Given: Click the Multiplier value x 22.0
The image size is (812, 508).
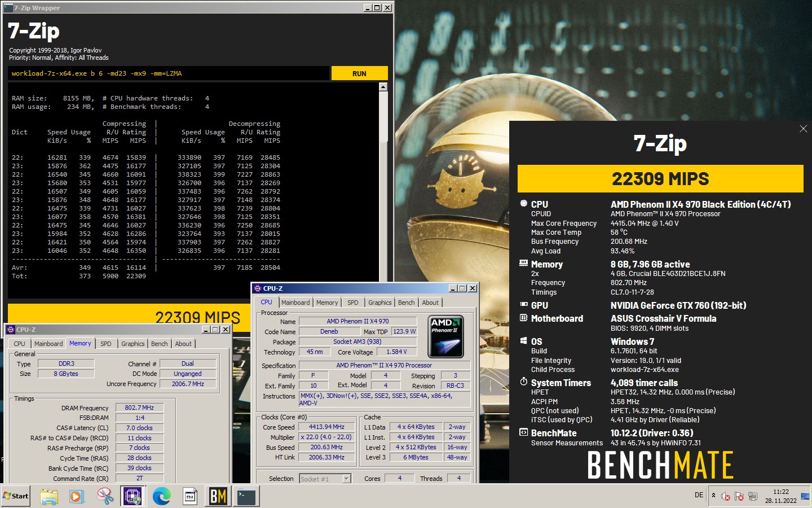Looking at the screenshot, I should click(326, 437).
